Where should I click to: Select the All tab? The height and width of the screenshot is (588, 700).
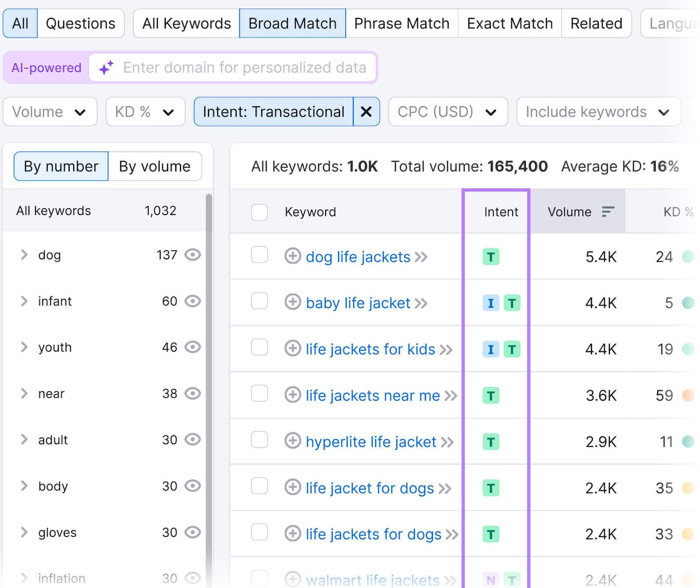(20, 23)
